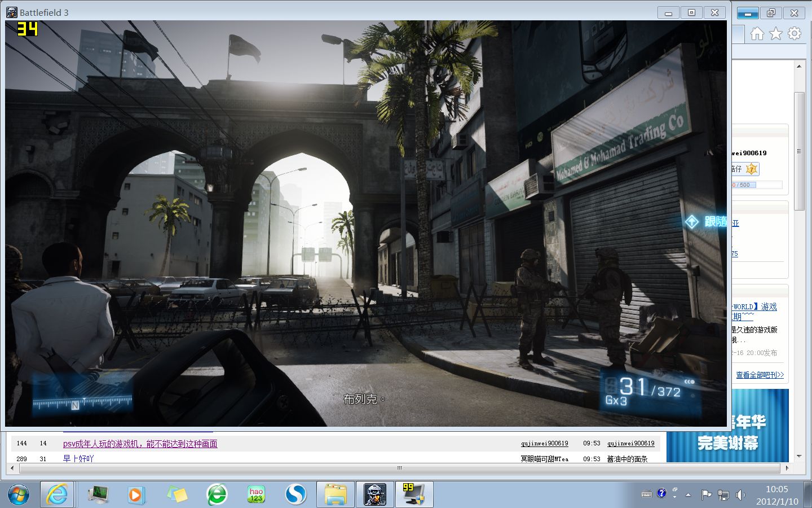
Task: Open the author link '冥眼喵可甜MTea'
Action: [x=544, y=459]
